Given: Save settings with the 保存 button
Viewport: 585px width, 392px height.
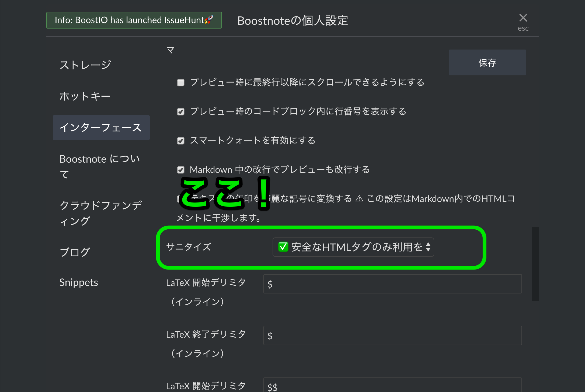Looking at the screenshot, I should tap(487, 62).
